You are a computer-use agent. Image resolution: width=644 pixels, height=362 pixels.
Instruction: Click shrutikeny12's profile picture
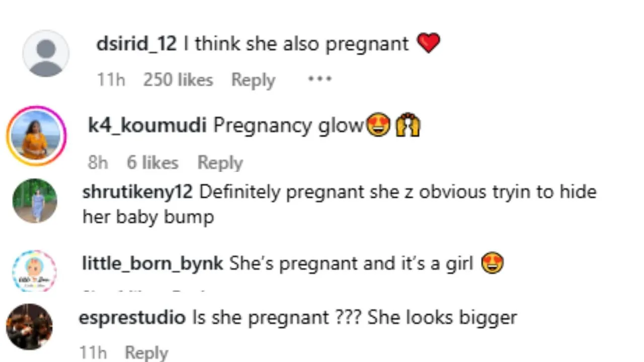34,200
